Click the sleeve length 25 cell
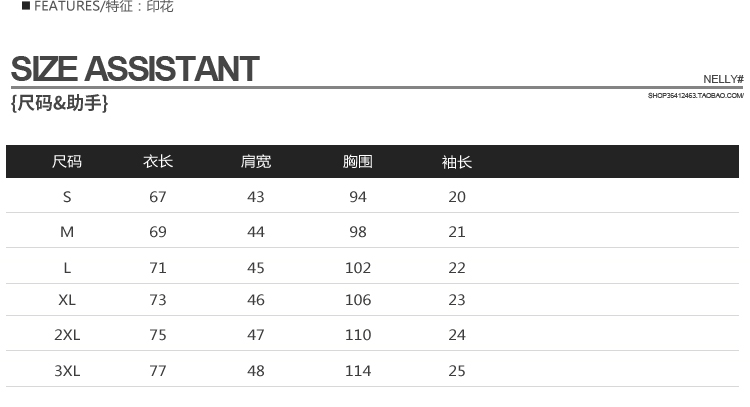The height and width of the screenshot is (407, 750). pos(457,371)
